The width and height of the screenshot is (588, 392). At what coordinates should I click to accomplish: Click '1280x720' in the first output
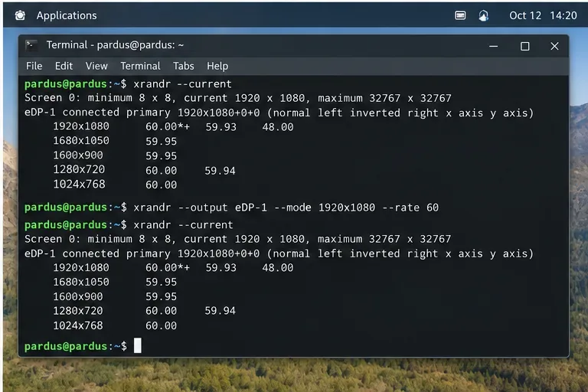pos(79,169)
